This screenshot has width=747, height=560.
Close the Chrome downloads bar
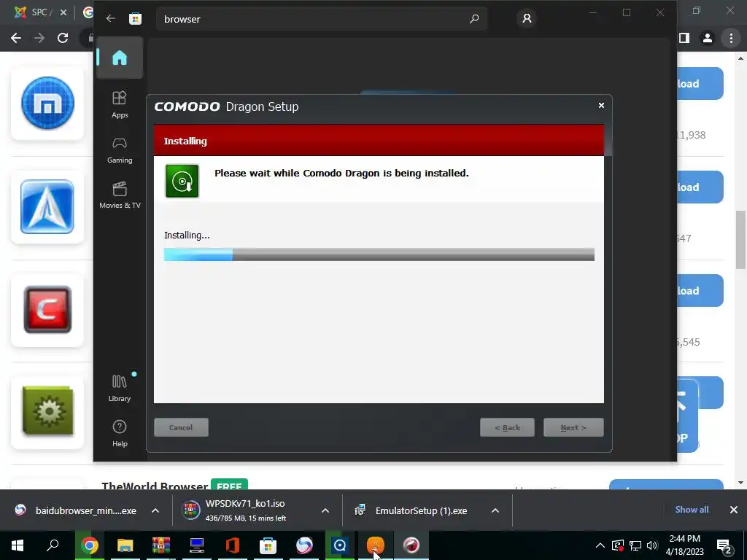click(734, 510)
